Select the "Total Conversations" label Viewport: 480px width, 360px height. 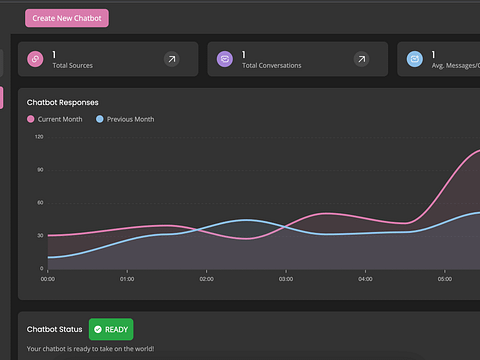click(x=272, y=66)
